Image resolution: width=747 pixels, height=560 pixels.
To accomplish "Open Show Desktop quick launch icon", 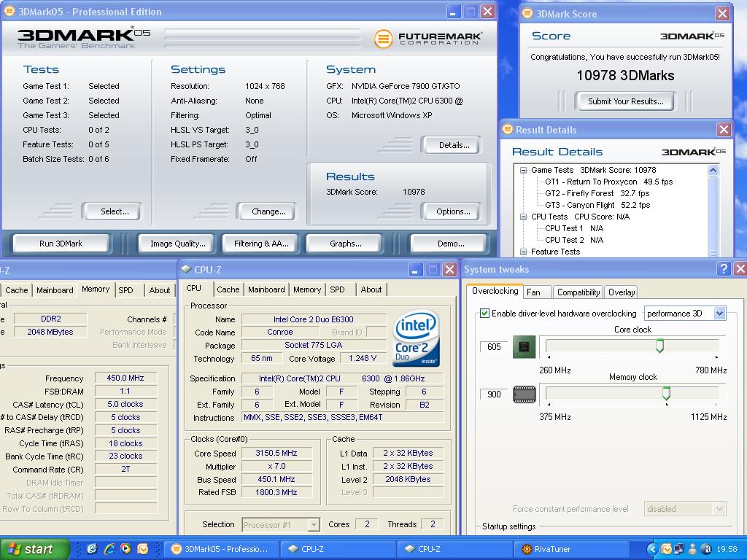I will (93, 548).
